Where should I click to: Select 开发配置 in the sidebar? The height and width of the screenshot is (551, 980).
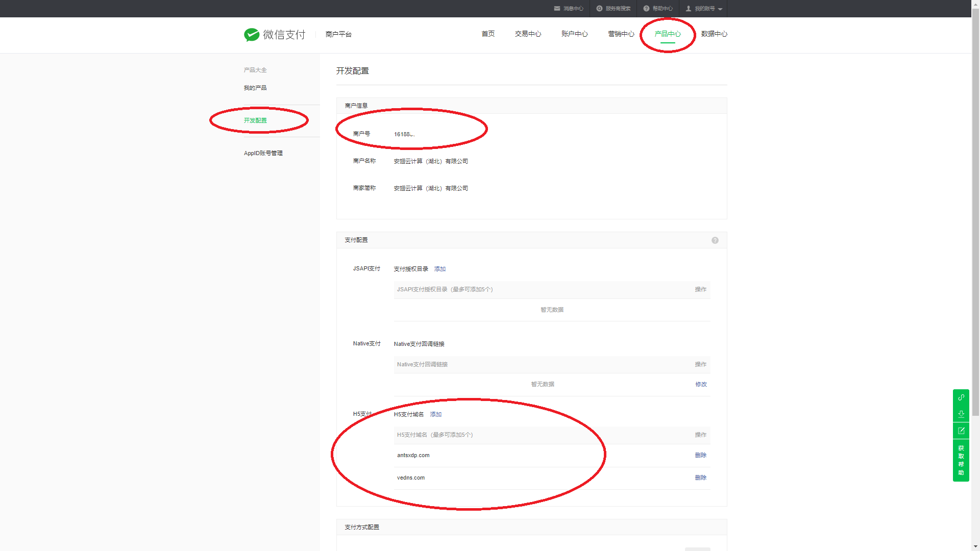point(255,120)
